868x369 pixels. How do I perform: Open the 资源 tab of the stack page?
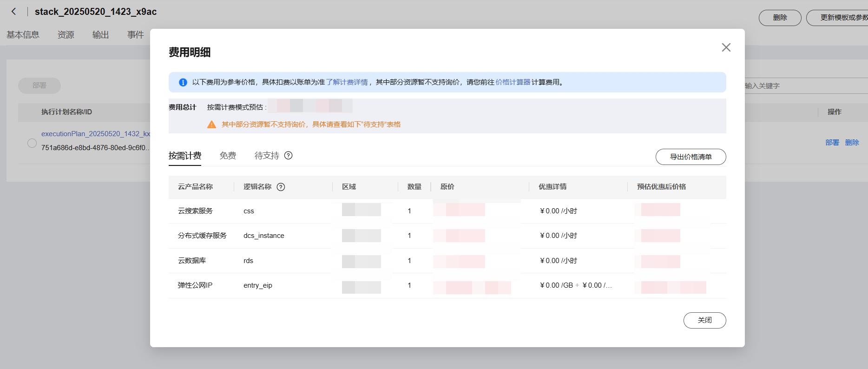[x=66, y=35]
